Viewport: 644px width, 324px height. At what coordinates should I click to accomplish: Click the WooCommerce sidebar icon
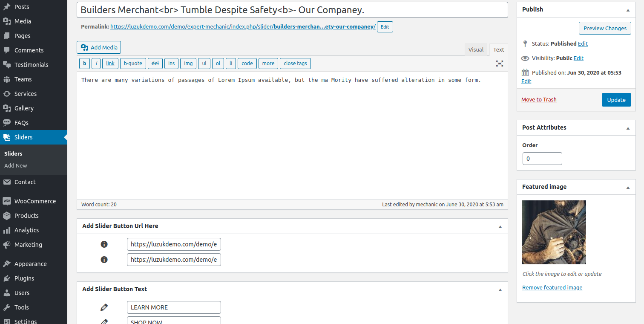pyautogui.click(x=7, y=201)
